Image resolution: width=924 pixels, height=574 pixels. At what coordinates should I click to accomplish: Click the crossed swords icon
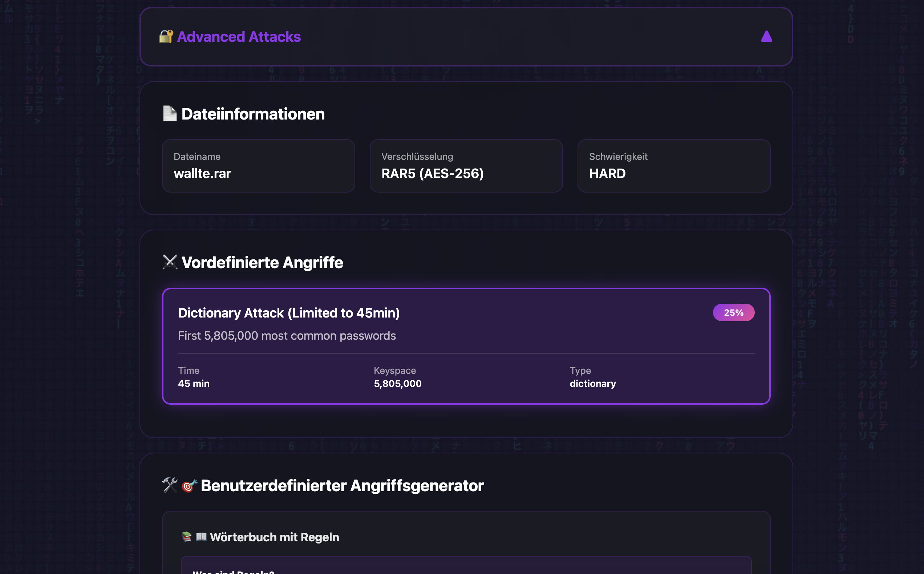tap(170, 262)
